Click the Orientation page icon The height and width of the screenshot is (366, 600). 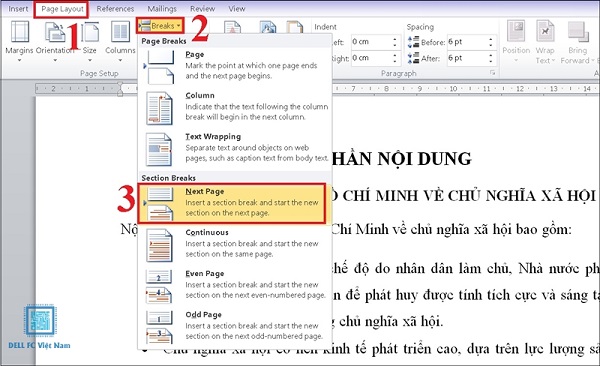click(x=55, y=32)
